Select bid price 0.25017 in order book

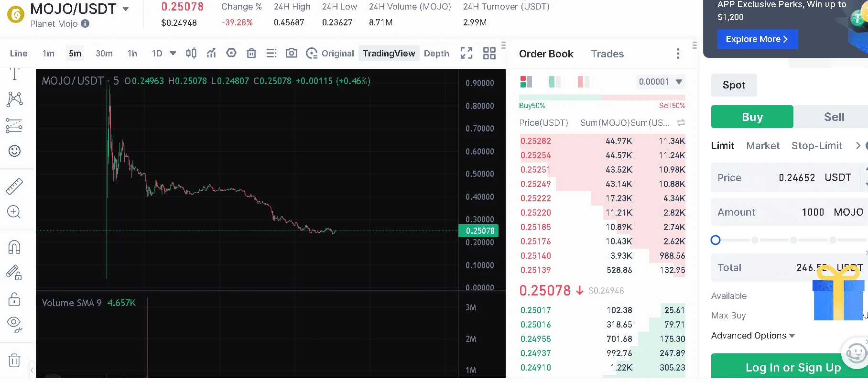pos(535,310)
